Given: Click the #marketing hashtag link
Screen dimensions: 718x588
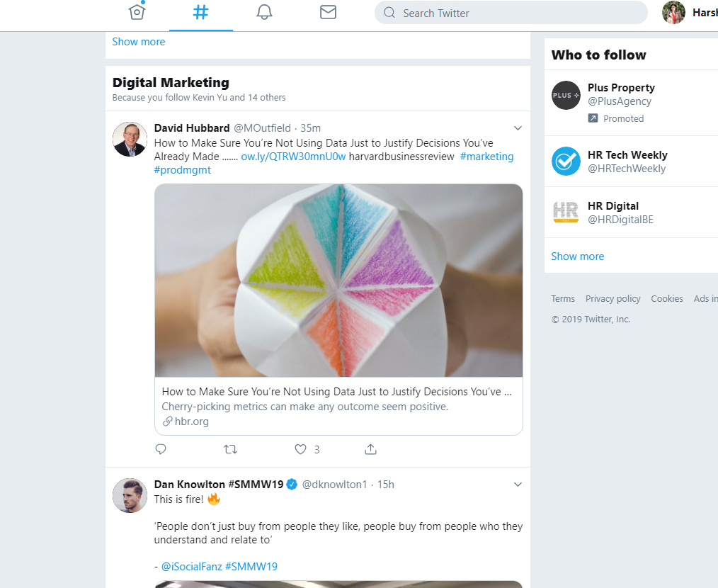Looking at the screenshot, I should coord(486,156).
